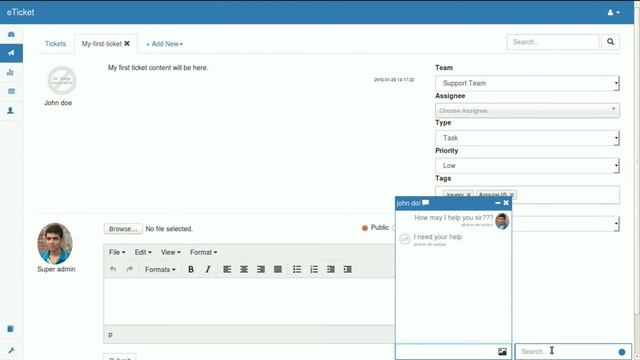Click the Submit button below the editor
The height and width of the screenshot is (360, 640).
click(x=120, y=358)
